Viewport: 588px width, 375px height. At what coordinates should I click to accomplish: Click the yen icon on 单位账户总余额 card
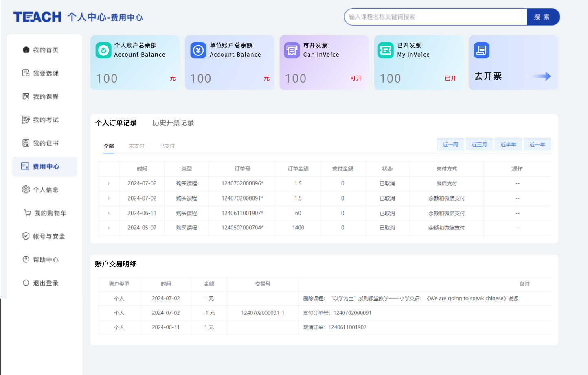coord(198,50)
